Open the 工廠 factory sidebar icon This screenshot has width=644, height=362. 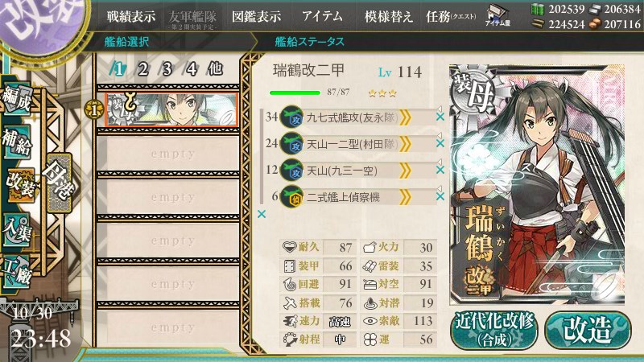18,271
